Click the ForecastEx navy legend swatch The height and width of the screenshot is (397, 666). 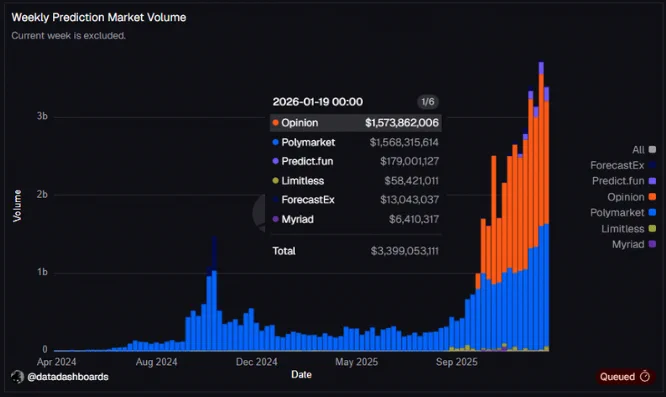point(652,165)
